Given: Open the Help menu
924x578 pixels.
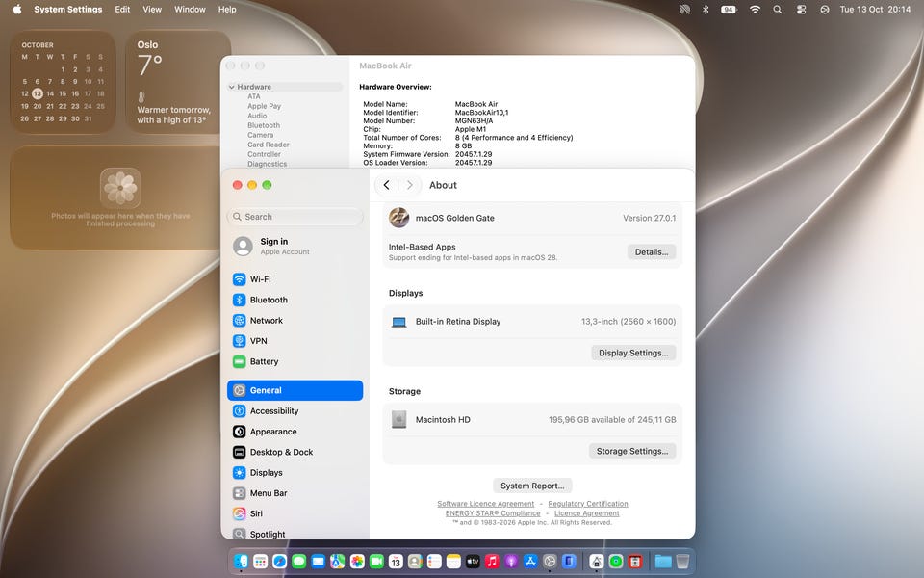Looking at the screenshot, I should point(227,10).
